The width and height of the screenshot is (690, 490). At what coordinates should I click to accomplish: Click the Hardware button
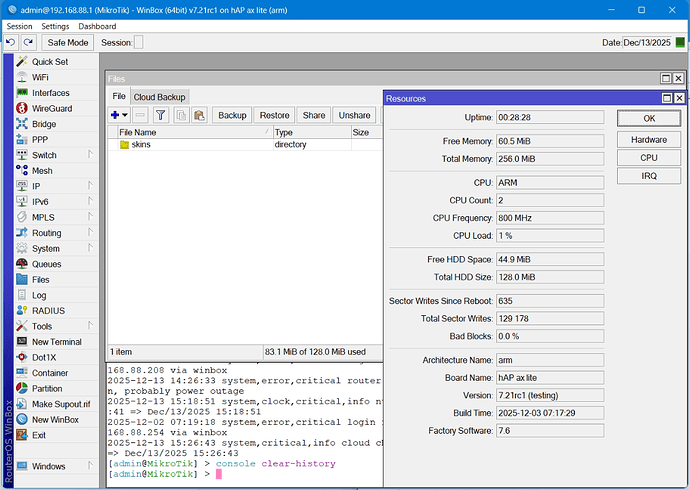click(x=649, y=140)
